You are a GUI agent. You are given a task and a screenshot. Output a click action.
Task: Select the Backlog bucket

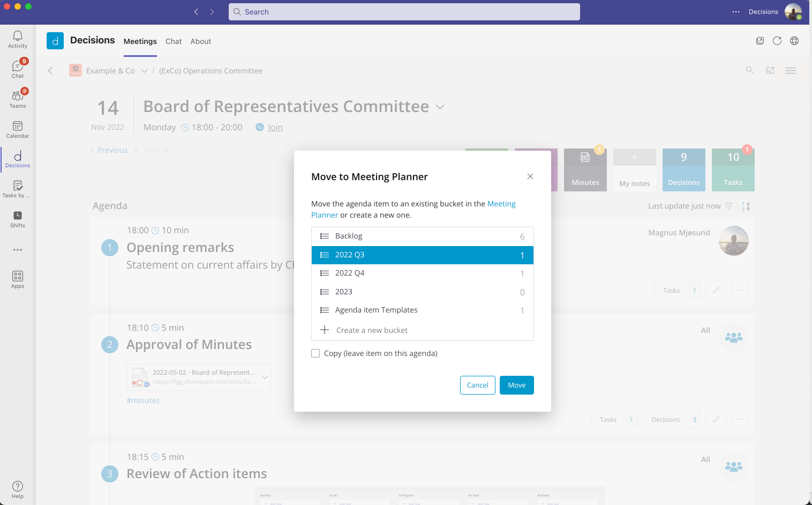click(423, 236)
